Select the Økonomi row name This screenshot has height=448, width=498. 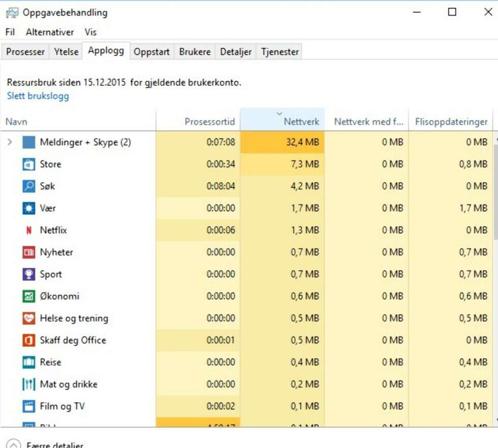(x=59, y=296)
